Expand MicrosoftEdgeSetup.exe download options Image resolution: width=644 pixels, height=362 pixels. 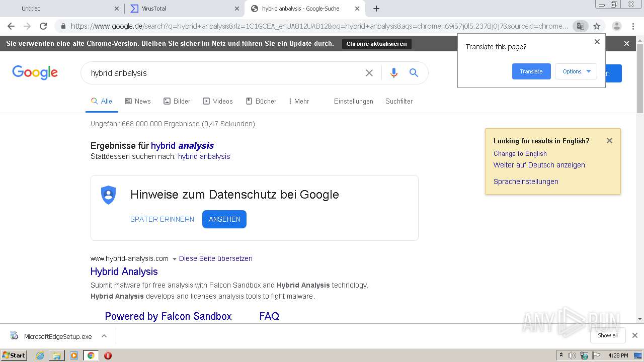click(x=104, y=336)
